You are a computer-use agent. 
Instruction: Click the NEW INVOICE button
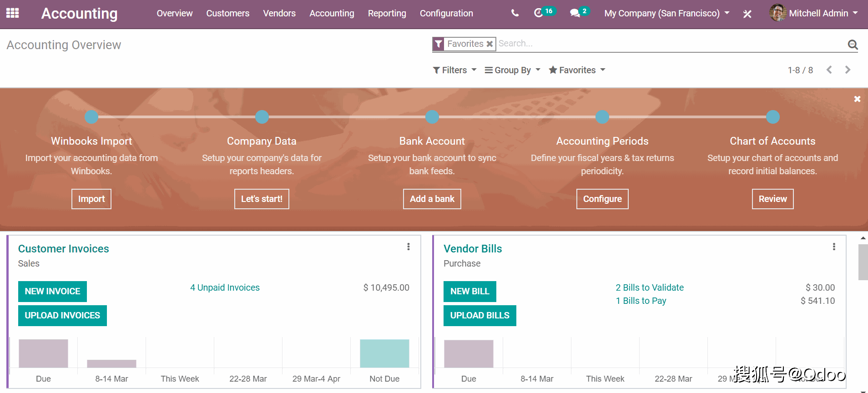[52, 292]
